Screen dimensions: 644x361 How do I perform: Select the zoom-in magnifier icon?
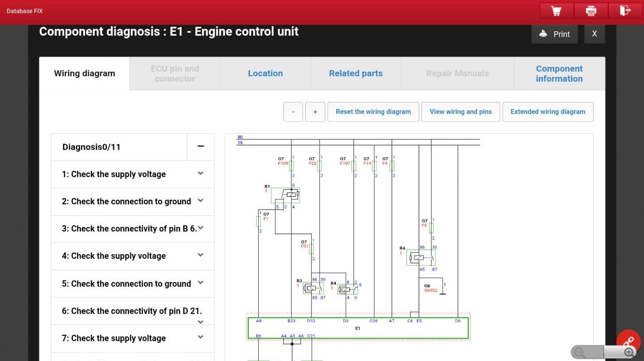click(x=627, y=352)
